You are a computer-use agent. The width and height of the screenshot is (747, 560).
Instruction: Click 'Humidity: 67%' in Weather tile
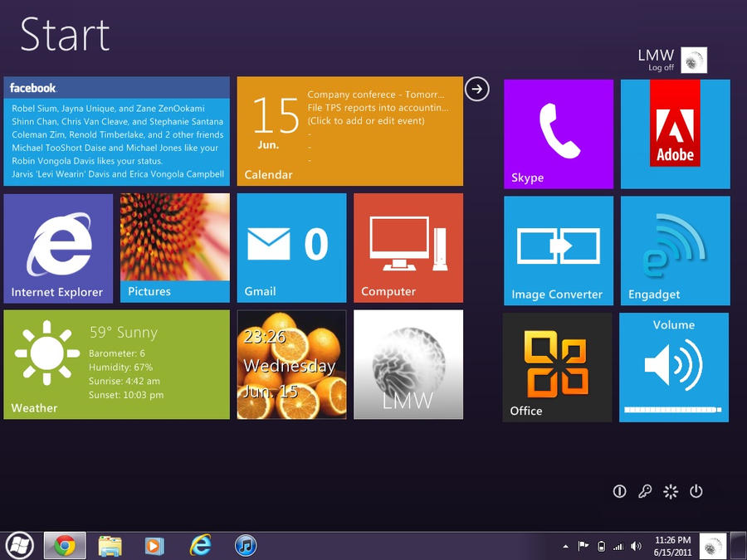(120, 368)
